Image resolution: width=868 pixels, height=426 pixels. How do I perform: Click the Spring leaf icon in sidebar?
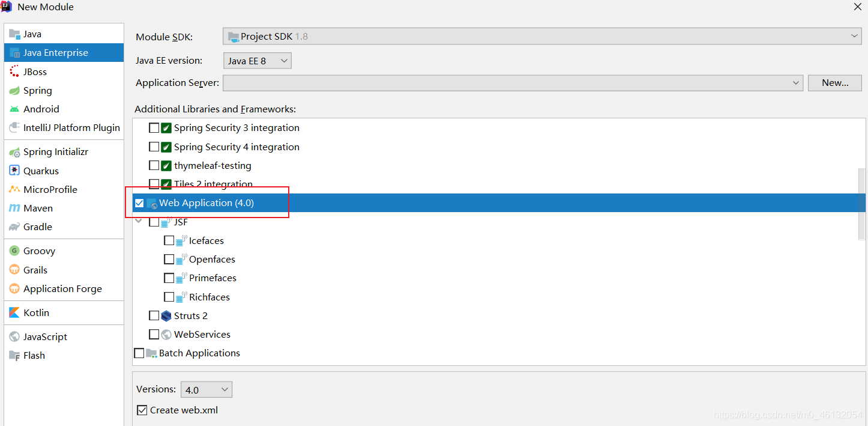14,90
